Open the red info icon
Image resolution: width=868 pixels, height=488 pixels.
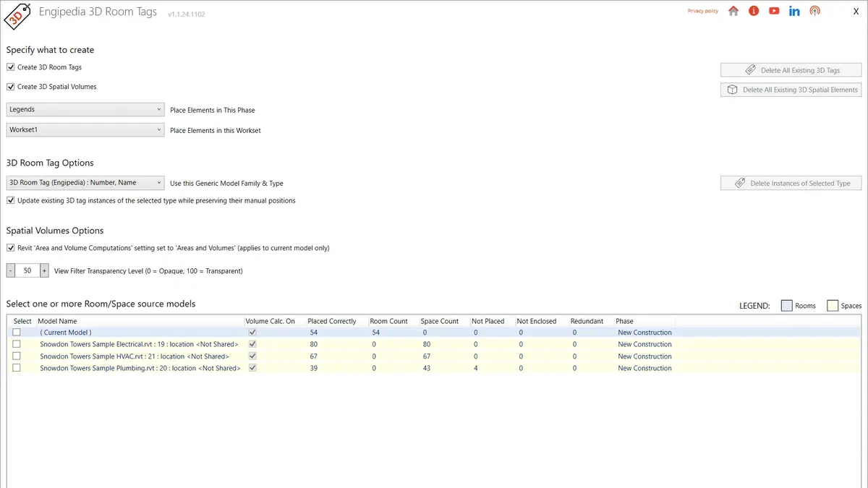[754, 11]
